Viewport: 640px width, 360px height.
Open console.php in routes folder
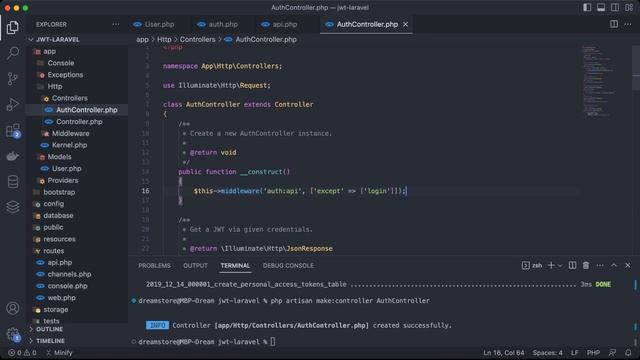click(67, 286)
